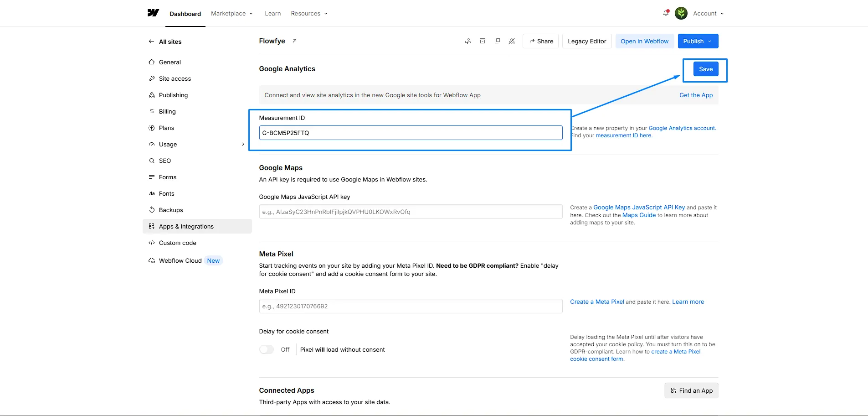Click Create a Meta Pixel link

tap(597, 302)
